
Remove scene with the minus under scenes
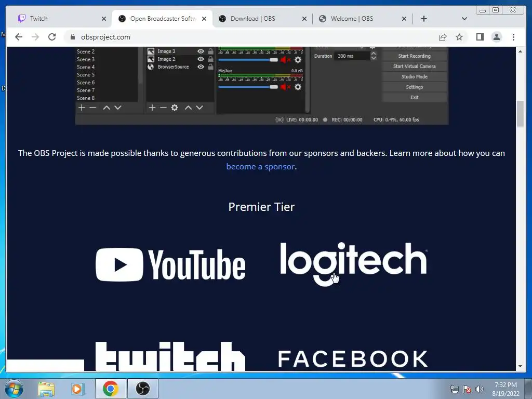(x=92, y=108)
